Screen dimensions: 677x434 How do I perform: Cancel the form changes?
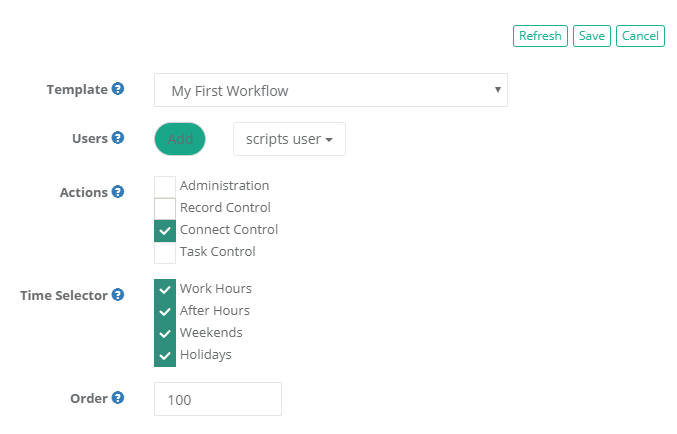(640, 36)
